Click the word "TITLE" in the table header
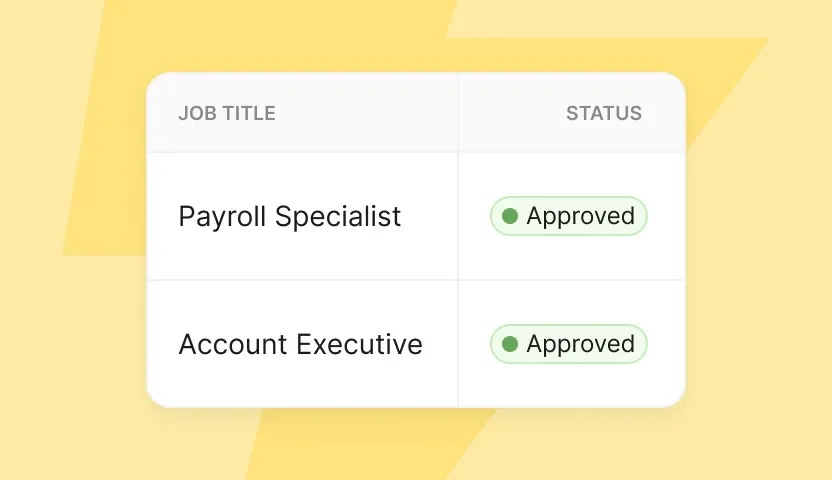This screenshot has height=480, width=832. pos(249,113)
